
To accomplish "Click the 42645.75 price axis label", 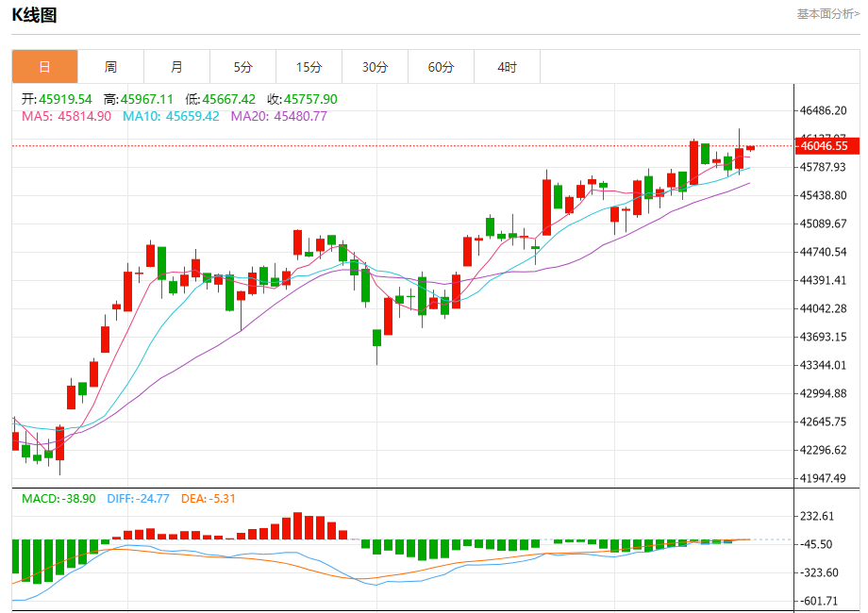I will [823, 422].
